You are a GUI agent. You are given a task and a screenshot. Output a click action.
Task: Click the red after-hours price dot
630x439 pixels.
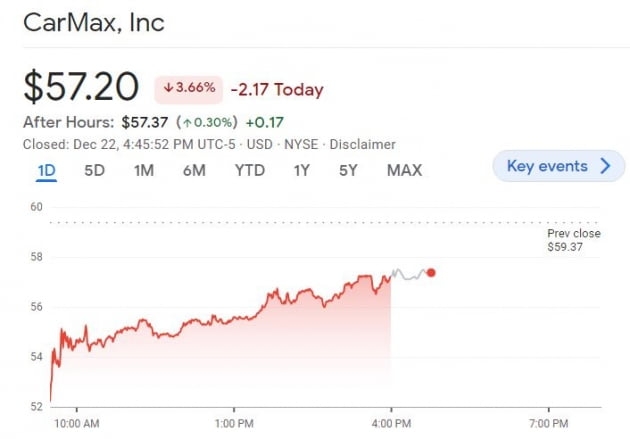431,272
